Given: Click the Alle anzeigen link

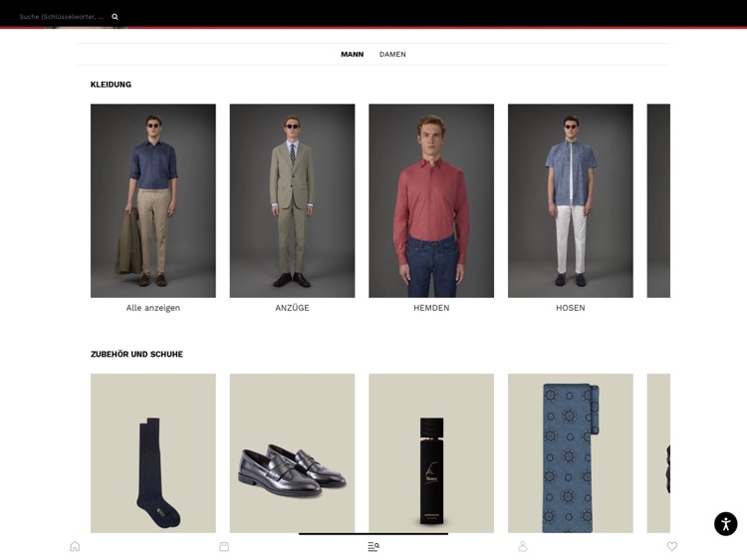Looking at the screenshot, I should click(x=153, y=308).
